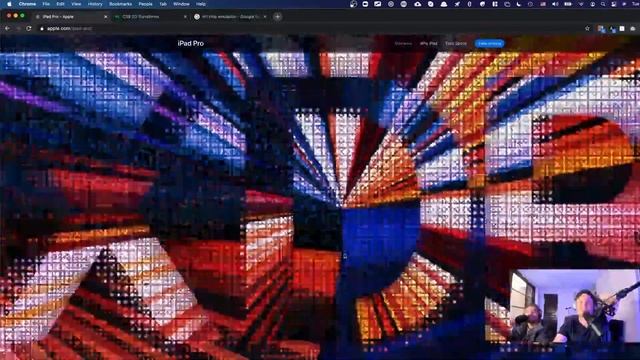
Task: Open the Overview page link
Action: (403, 43)
